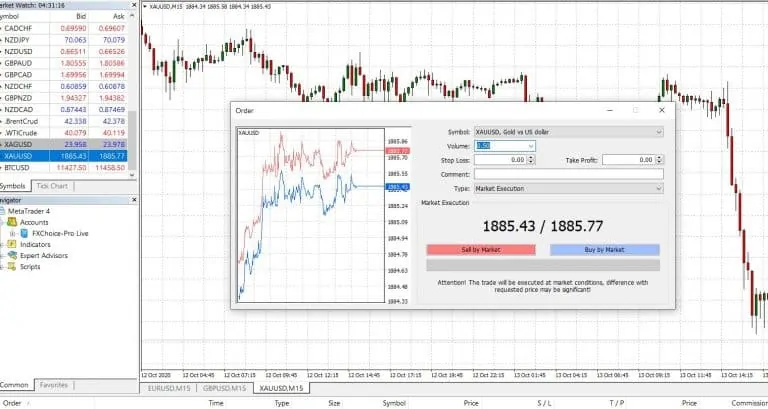
Task: Select the XAUUSD,M15 chart tab
Action: click(x=281, y=388)
